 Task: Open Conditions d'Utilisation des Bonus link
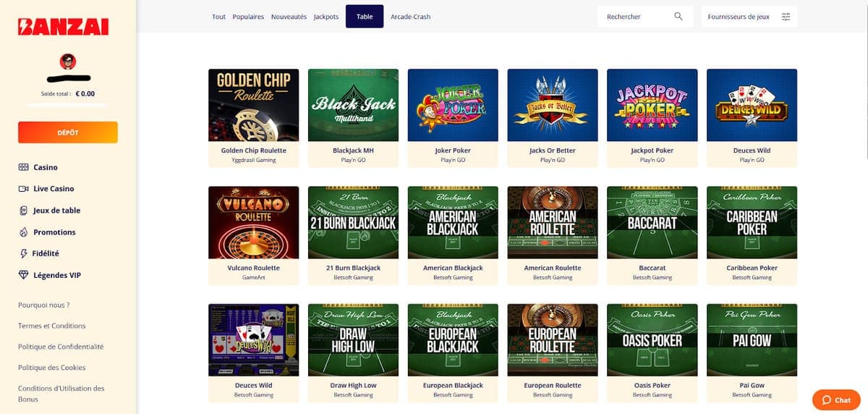point(61,394)
